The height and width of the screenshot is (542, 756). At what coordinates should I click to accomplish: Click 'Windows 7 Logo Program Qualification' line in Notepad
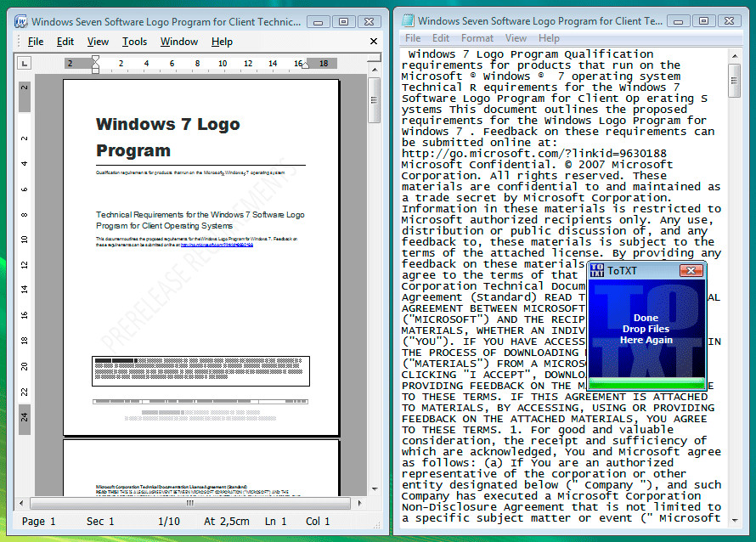(x=531, y=54)
